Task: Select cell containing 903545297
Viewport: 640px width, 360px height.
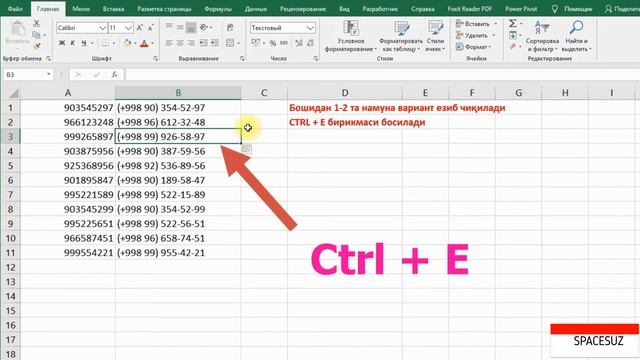Action: [68, 108]
